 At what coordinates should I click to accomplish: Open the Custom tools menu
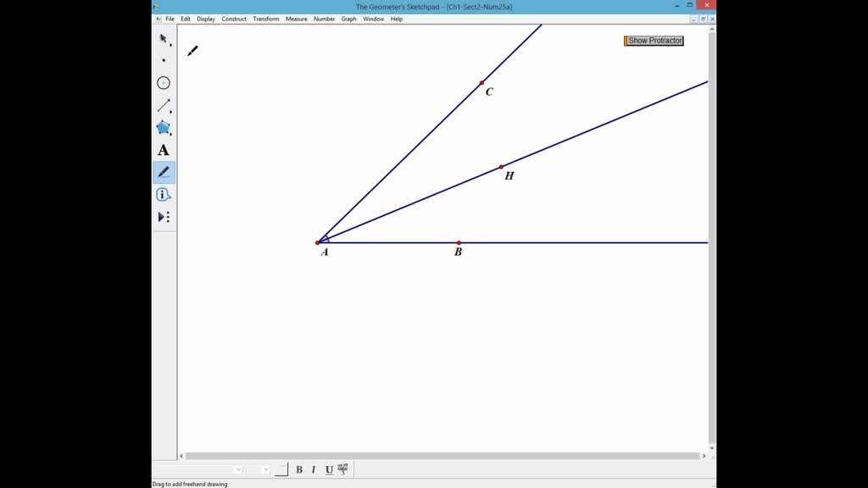click(x=164, y=216)
